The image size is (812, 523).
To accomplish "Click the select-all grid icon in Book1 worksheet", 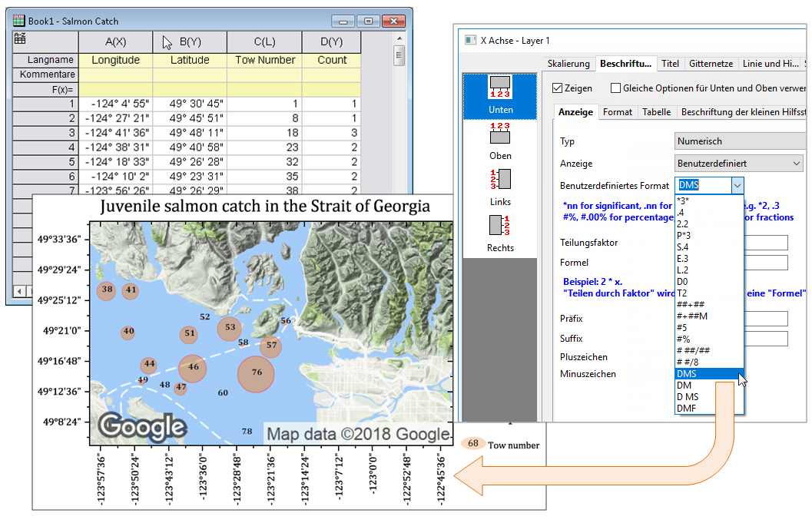I will 20,38.
